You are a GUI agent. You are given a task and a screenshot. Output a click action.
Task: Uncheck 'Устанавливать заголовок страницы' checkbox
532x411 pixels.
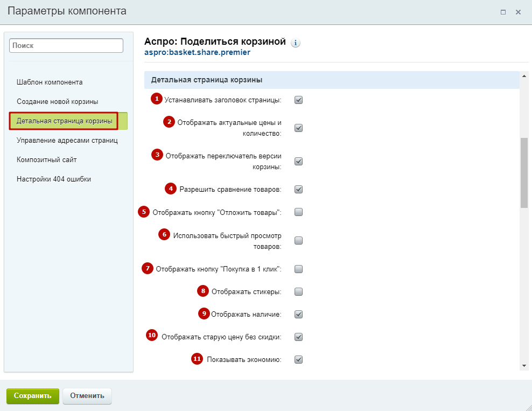coord(298,100)
